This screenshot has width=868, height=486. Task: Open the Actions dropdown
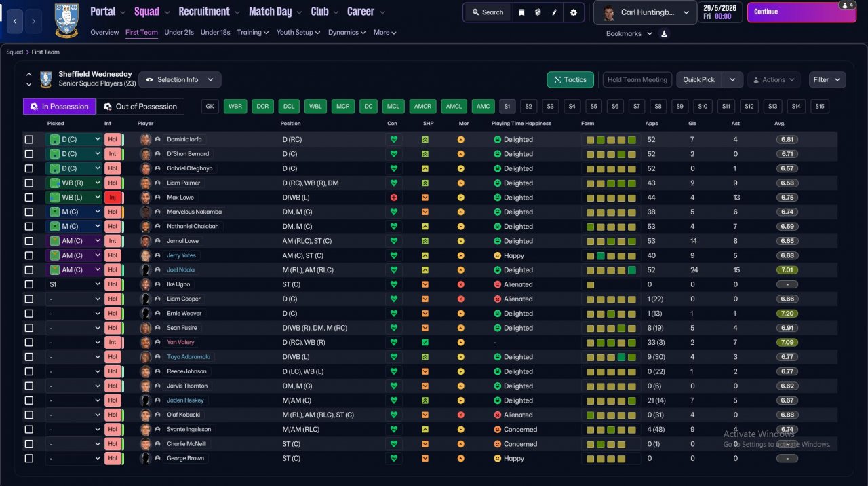tap(774, 79)
